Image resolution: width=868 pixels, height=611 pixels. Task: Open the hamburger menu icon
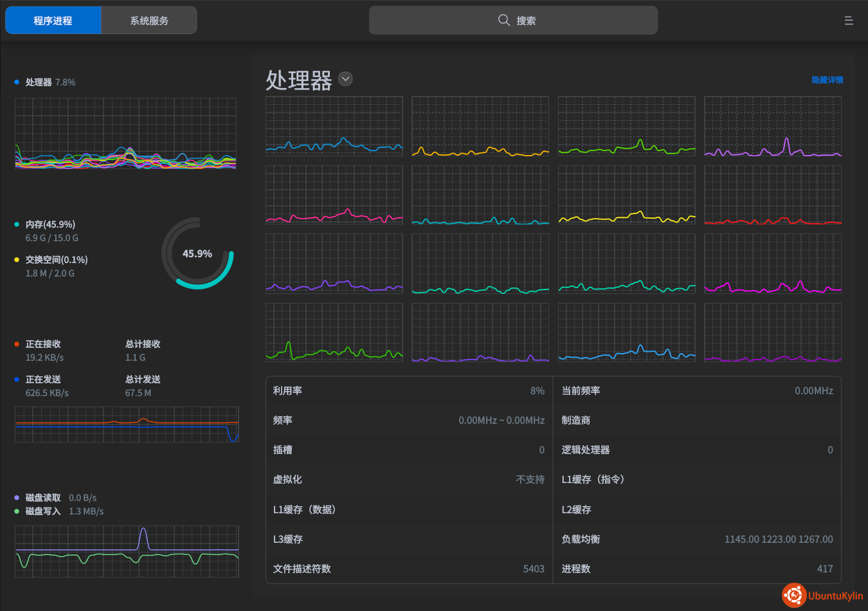tap(849, 21)
